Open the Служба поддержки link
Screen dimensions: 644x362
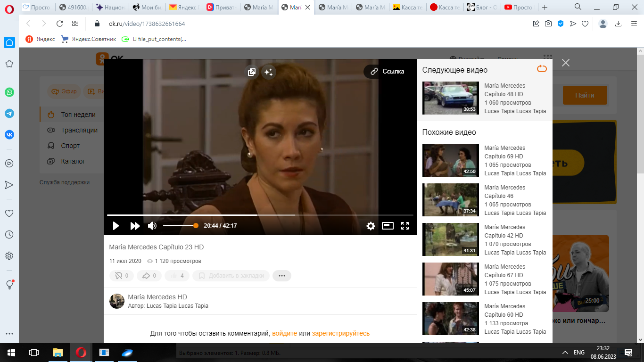(65, 182)
